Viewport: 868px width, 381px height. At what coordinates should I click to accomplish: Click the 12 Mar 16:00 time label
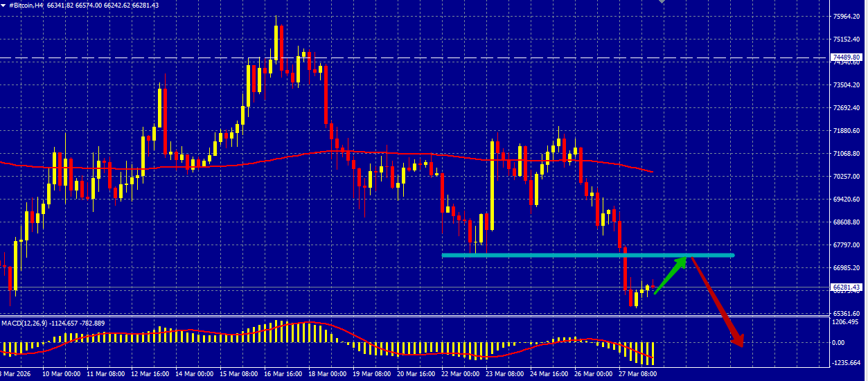150,373
